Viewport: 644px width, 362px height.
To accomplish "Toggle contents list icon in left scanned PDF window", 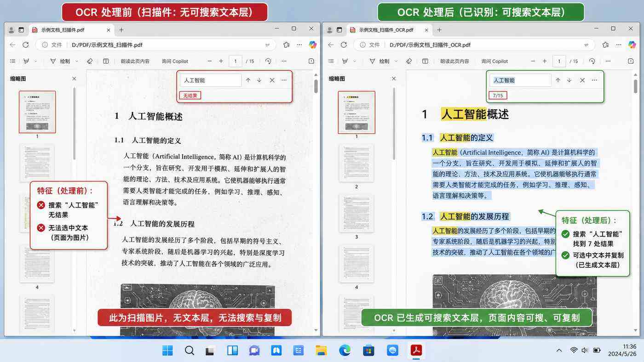I will (12, 61).
